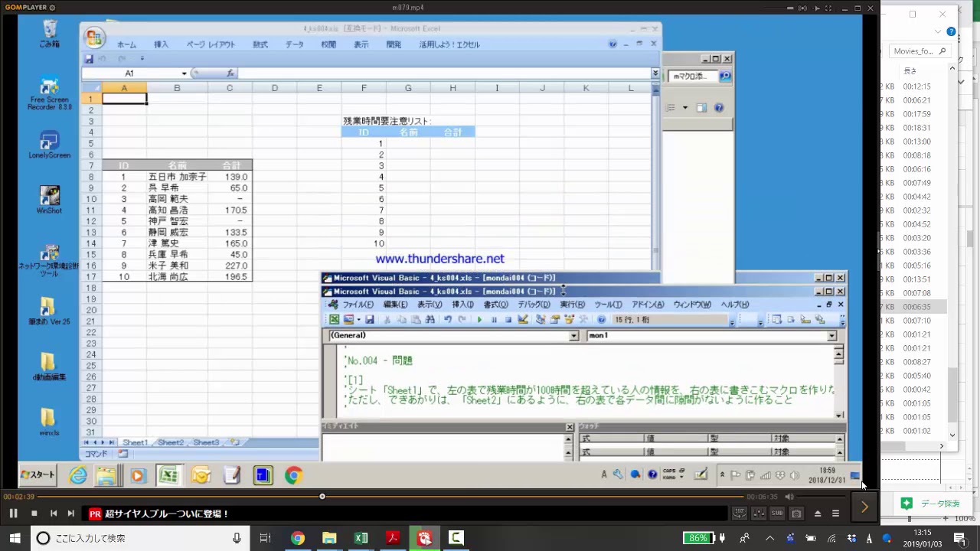This screenshot has width=980, height=551.
Task: Skip to the next video track
Action: (71, 514)
